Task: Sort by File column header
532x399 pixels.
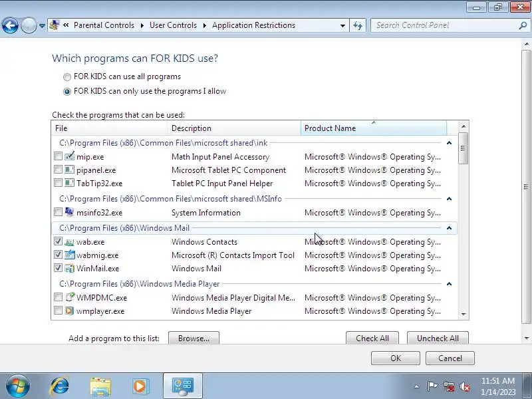Action: tap(109, 128)
